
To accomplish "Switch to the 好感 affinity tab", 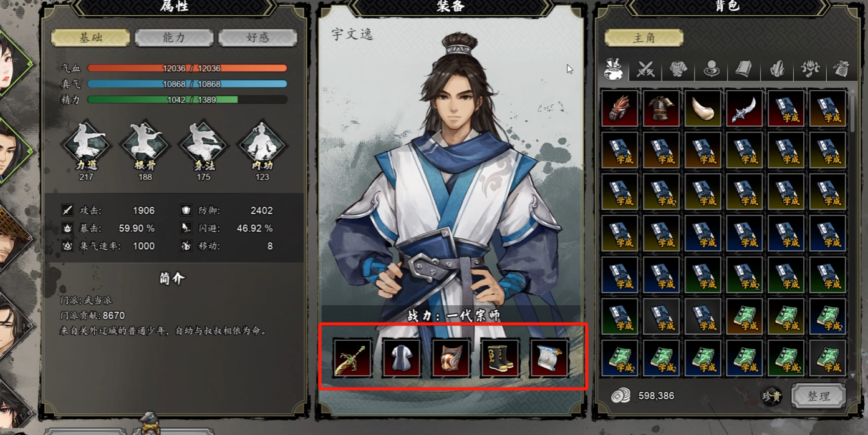I will [x=258, y=37].
